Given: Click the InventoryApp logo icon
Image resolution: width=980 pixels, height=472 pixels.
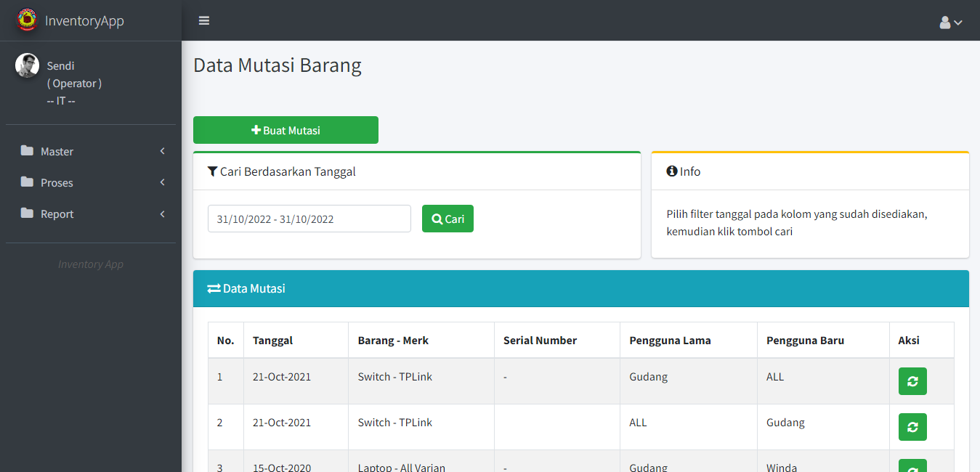Looking at the screenshot, I should point(27,20).
